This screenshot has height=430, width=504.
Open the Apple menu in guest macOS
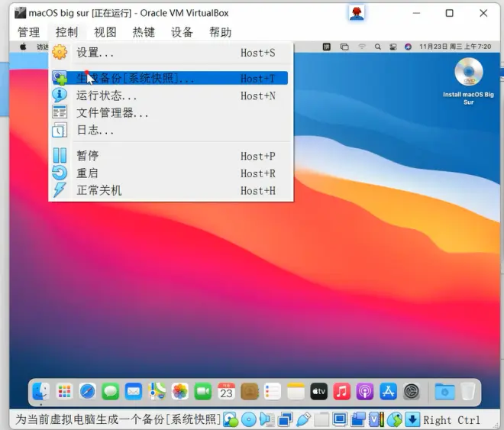point(23,47)
